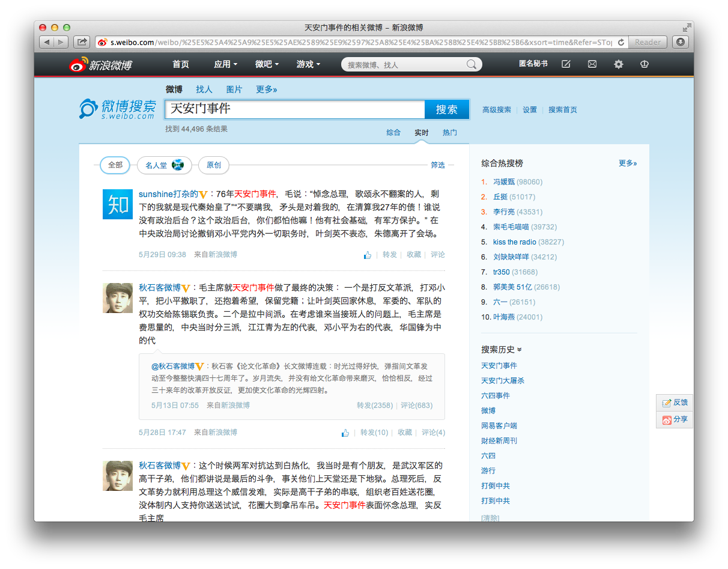Select 名人堂 filter pill

click(164, 165)
